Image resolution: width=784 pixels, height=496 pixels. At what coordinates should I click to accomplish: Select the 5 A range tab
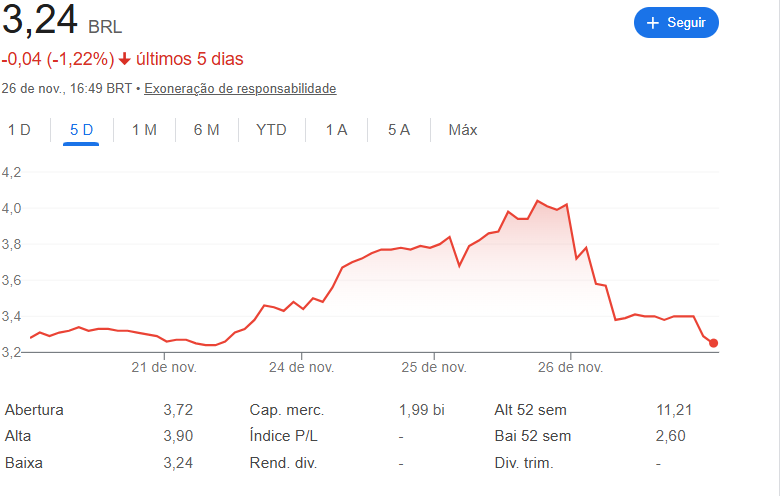pyautogui.click(x=399, y=130)
